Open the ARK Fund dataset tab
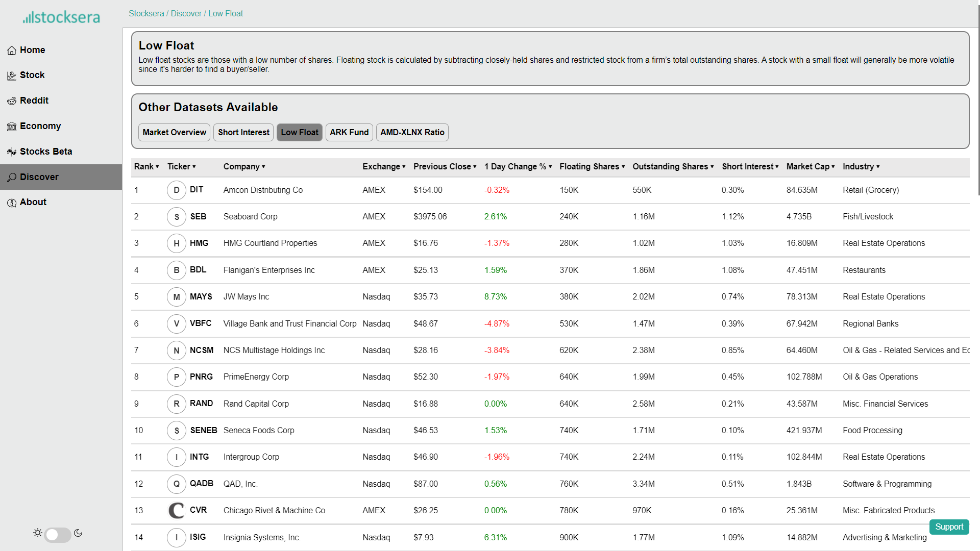Viewport: 980px width, 551px height. (349, 132)
